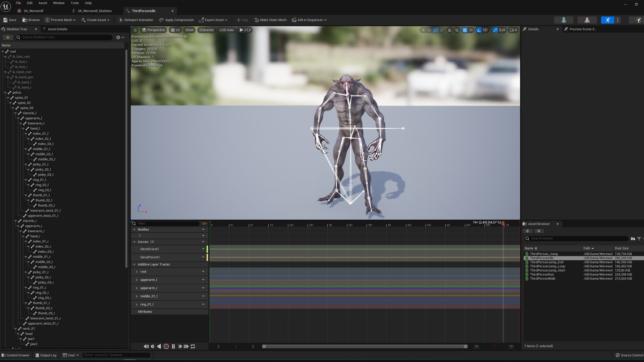The width and height of the screenshot is (644, 362).
Task: Open the Export Asset dropdown
Action: tap(213, 20)
